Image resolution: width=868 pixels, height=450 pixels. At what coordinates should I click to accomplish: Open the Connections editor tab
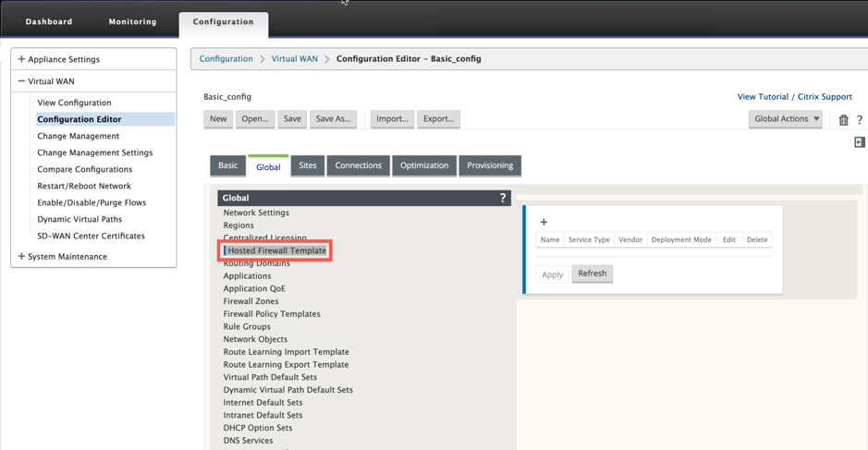pyautogui.click(x=358, y=165)
